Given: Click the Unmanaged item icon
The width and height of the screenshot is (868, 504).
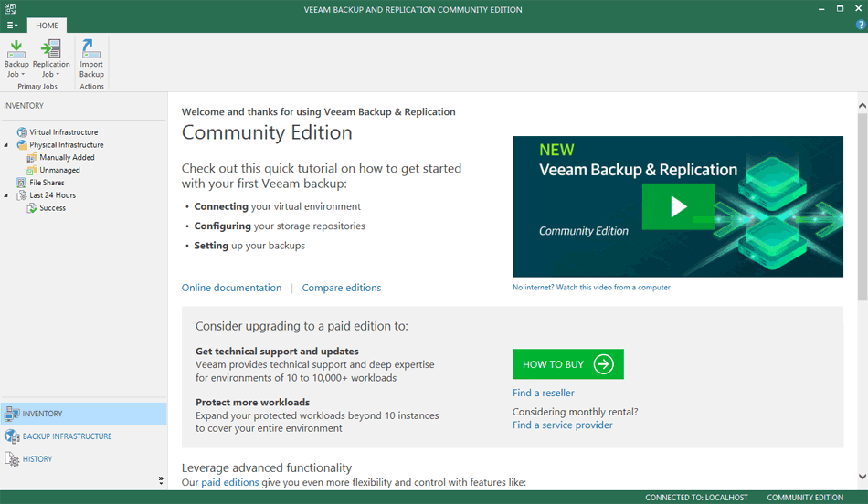Looking at the screenshot, I should click(x=32, y=171).
